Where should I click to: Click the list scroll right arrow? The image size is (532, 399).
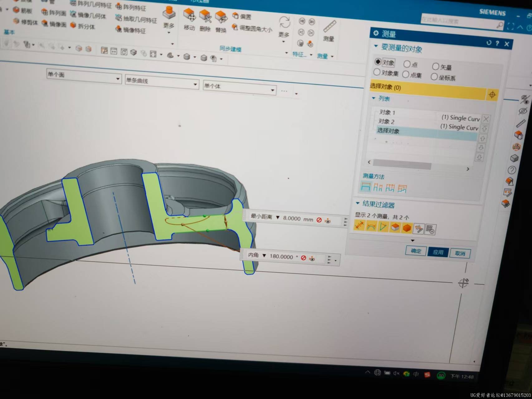pyautogui.click(x=467, y=169)
